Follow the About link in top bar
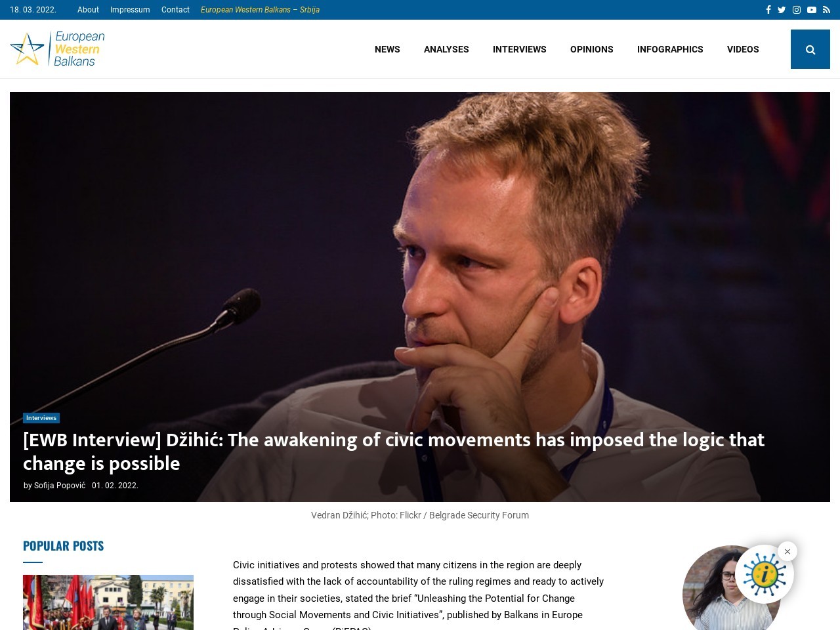 coord(88,10)
